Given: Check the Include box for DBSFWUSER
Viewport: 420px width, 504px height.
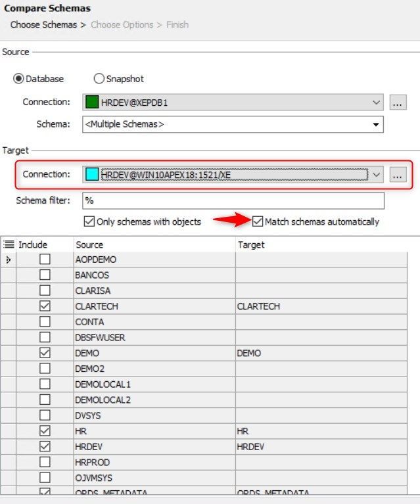Looking at the screenshot, I should (45, 337).
